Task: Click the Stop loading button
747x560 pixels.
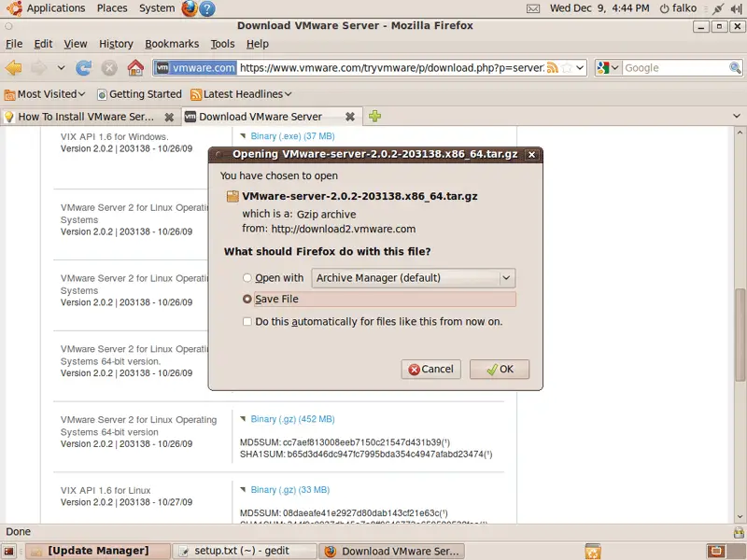Action: pos(109,67)
